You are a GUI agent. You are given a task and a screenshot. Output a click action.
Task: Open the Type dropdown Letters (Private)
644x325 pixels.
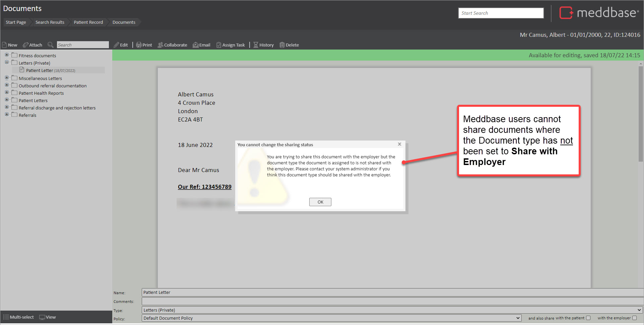(x=392, y=310)
